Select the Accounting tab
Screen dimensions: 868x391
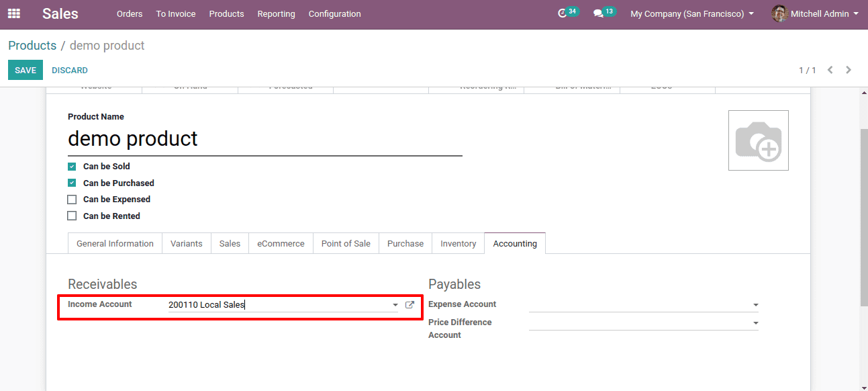click(x=515, y=243)
